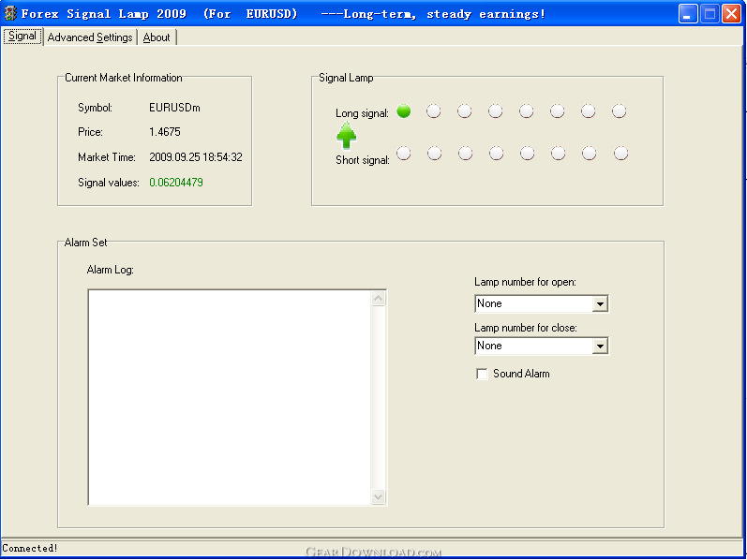Click the Short signal label
This screenshot has width=747, height=560.
[363, 160]
